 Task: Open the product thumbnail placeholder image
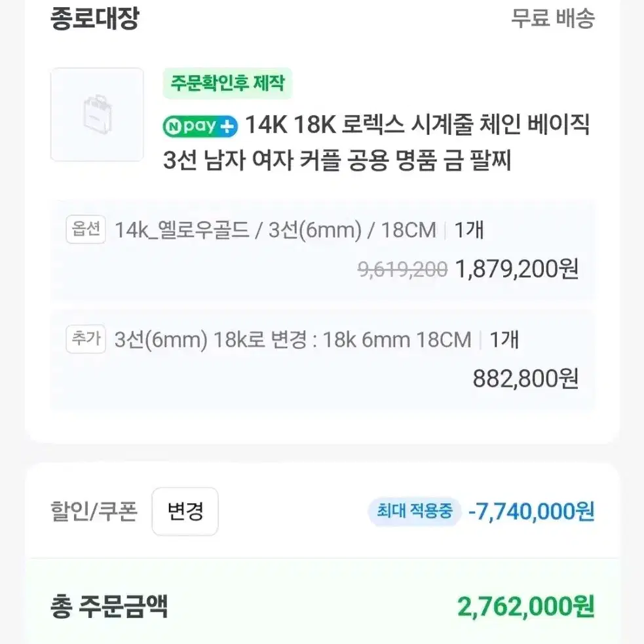click(97, 115)
